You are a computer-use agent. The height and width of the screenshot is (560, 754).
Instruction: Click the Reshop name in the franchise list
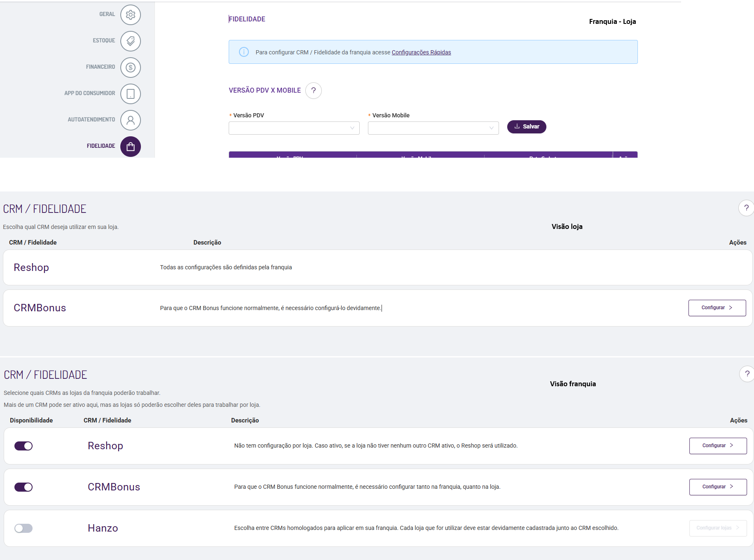(x=105, y=446)
